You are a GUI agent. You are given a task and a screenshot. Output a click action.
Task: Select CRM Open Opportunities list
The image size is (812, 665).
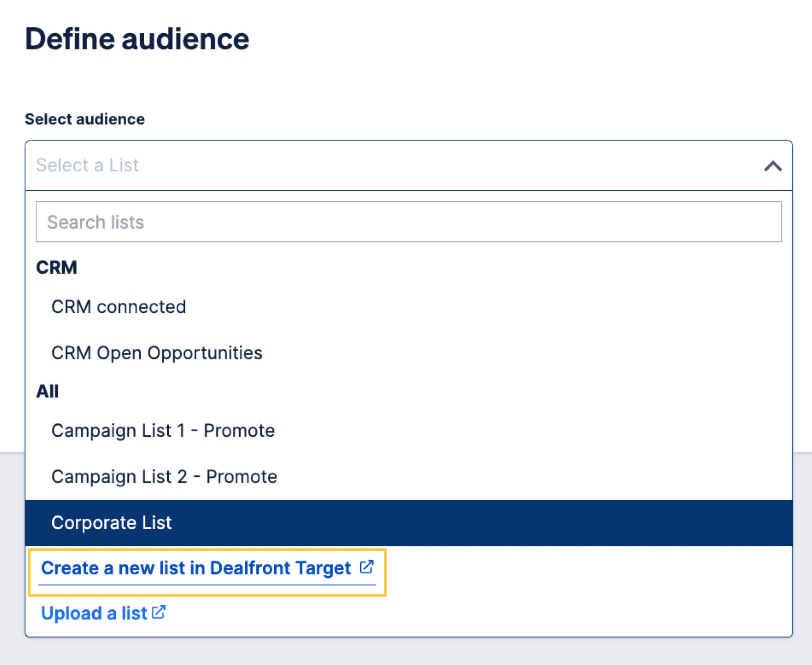(x=157, y=352)
